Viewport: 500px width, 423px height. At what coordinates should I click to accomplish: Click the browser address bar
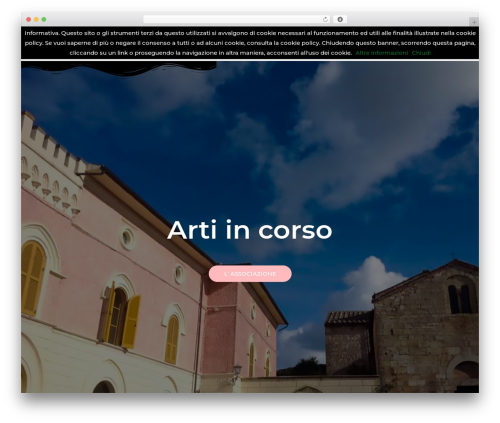pos(237,19)
